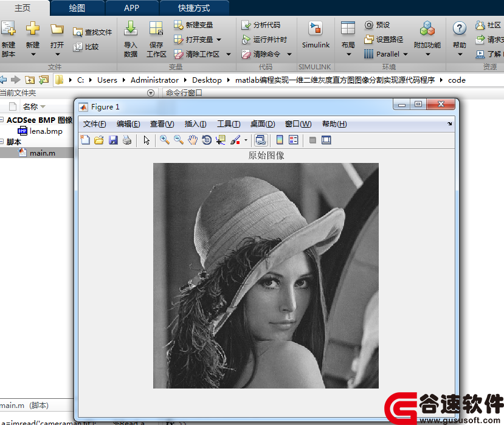Go back with the left arrow in address bar

point(3,80)
